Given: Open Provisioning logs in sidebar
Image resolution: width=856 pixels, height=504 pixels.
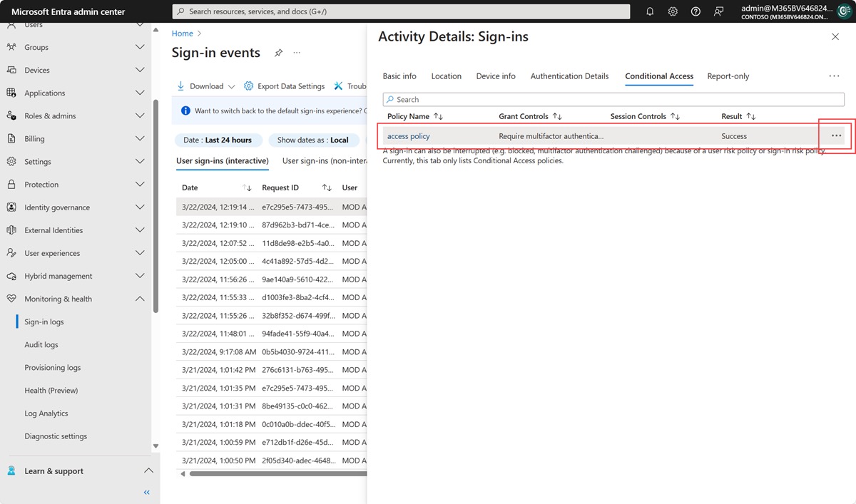Looking at the screenshot, I should (x=53, y=367).
